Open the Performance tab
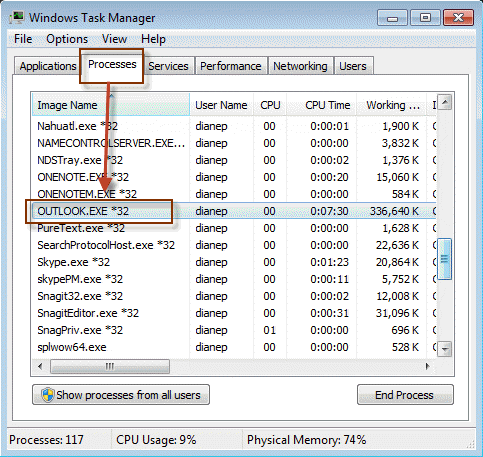 231,66
